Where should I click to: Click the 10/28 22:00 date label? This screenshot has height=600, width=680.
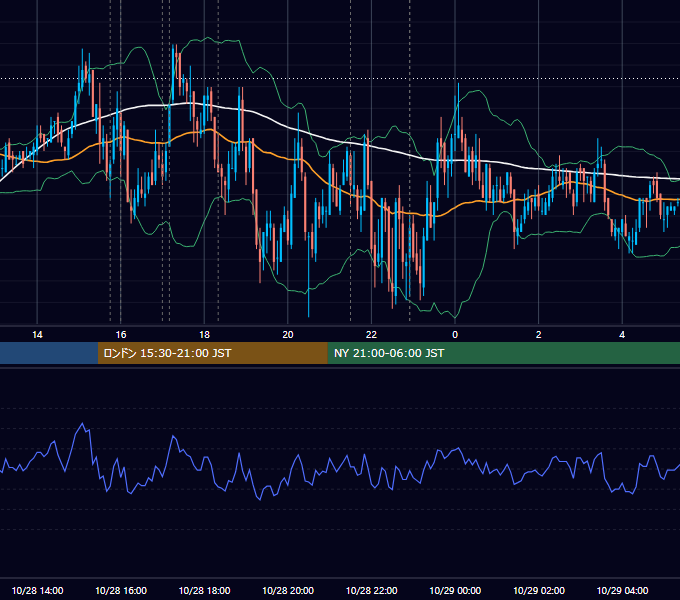coord(371,590)
